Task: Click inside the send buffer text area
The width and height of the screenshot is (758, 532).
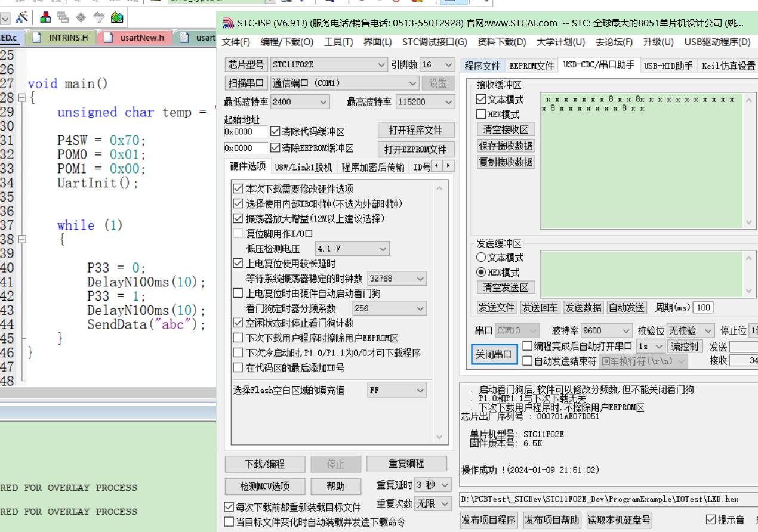Action: (642, 274)
